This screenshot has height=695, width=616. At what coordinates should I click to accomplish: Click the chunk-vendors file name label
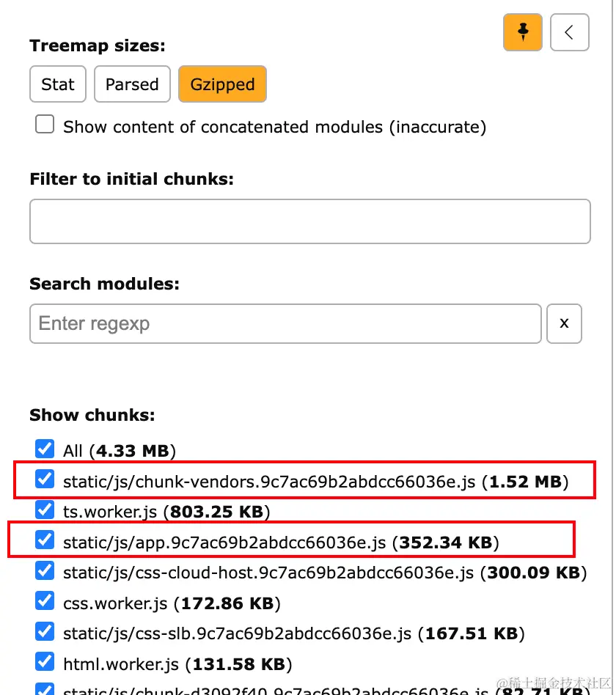[x=268, y=482]
